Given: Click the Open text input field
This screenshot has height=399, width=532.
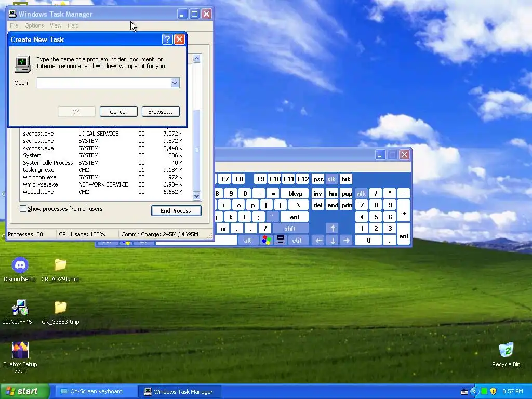Looking at the screenshot, I should coord(104,83).
